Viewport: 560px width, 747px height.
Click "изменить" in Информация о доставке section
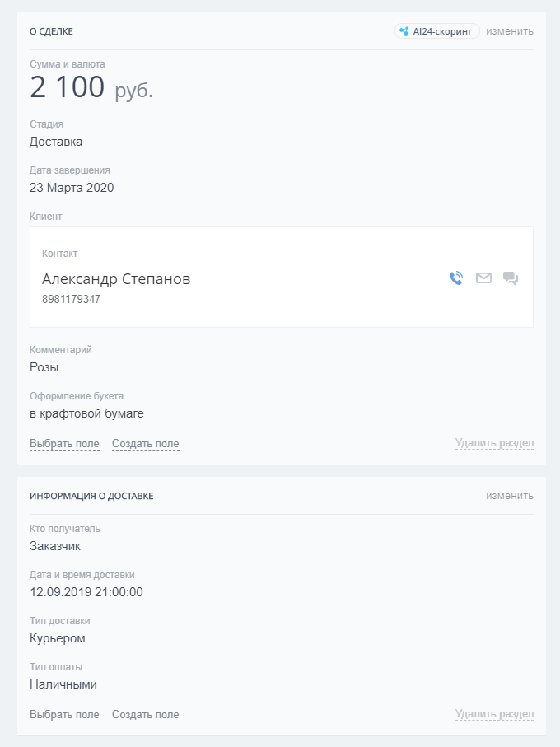coord(509,496)
